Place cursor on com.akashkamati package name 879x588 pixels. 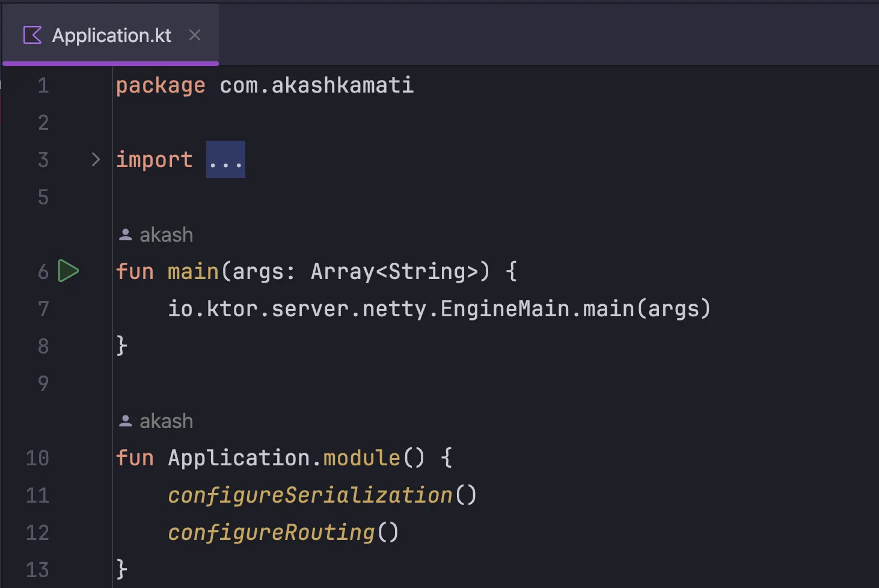pos(316,85)
